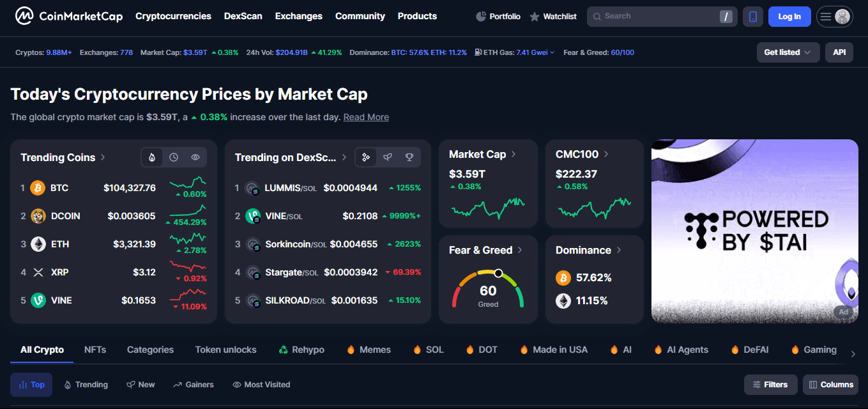
Task: Click the API button
Action: pos(839,52)
